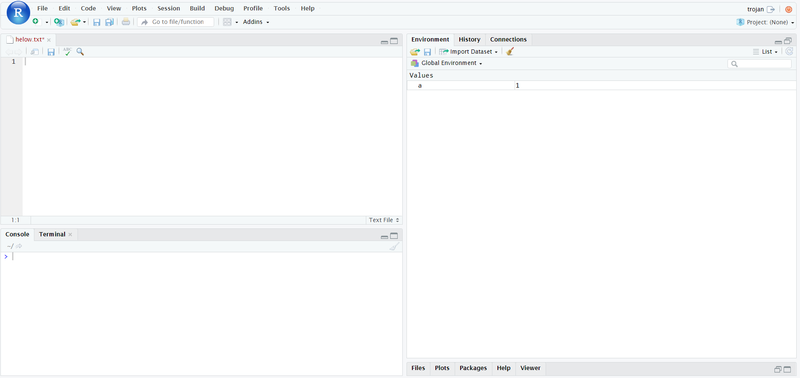Focus the Go to file/function field

click(176, 22)
